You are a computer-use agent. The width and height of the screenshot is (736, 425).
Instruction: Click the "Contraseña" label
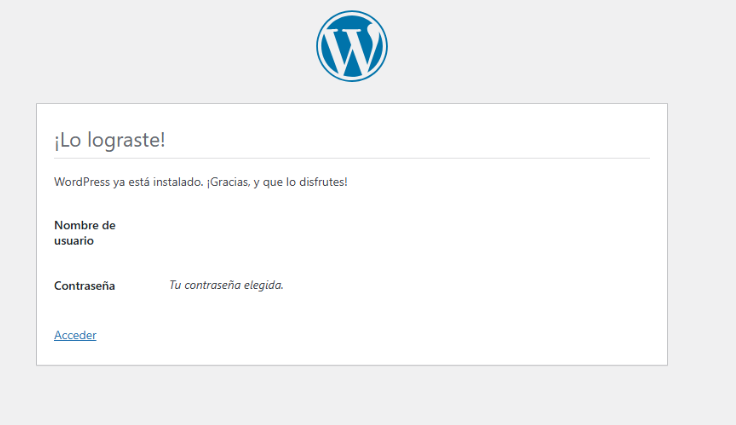pos(84,286)
